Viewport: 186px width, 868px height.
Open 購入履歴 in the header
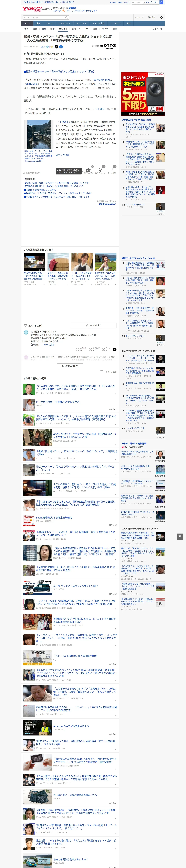coord(152,18)
